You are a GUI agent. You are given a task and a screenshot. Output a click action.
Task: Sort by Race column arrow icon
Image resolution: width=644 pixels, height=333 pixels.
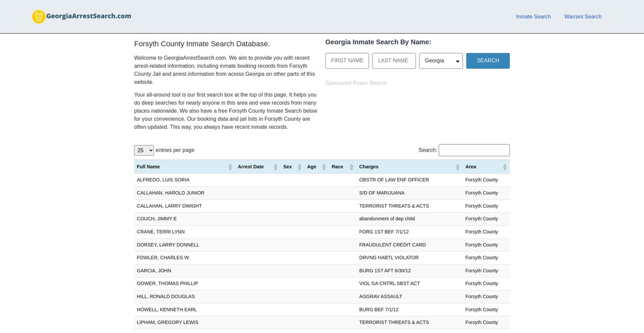pos(352,167)
